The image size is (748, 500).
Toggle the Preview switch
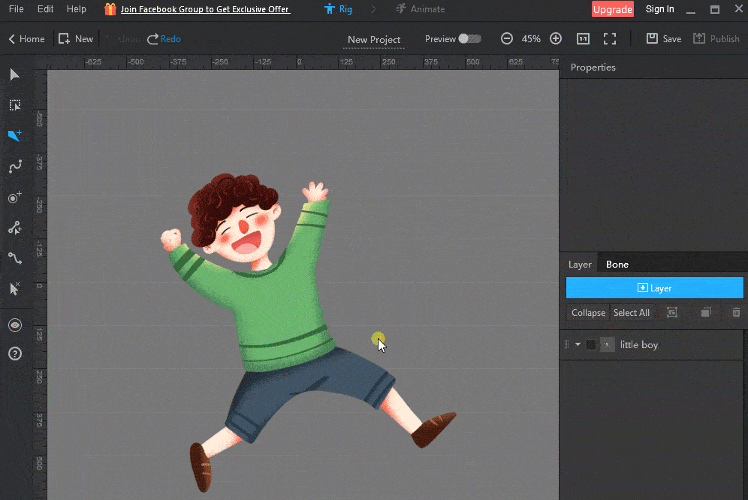(469, 39)
